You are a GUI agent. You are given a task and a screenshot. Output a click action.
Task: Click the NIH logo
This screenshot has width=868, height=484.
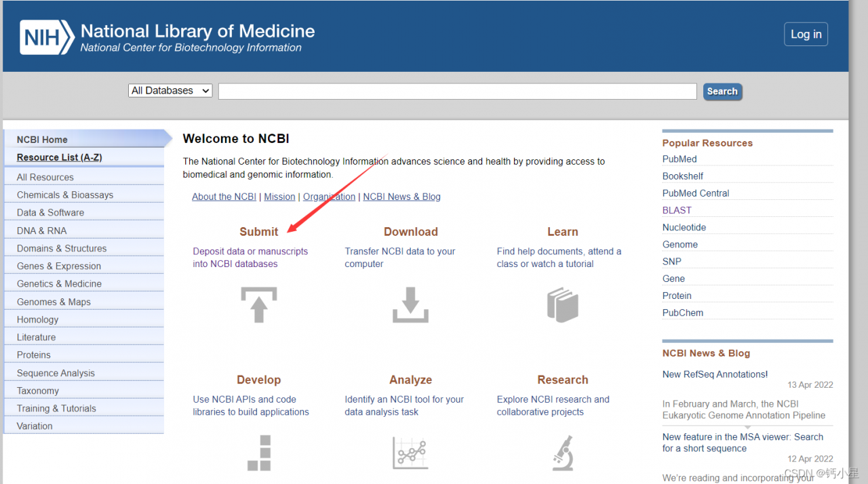click(x=47, y=37)
